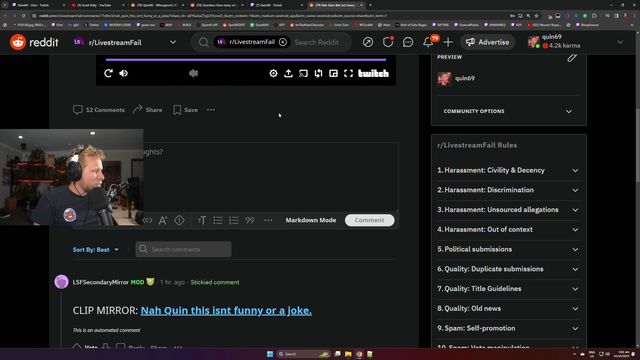Image resolution: width=640 pixels, height=360 pixels.
Task: Seek along the purple video progress bar
Action: pyautogui.click(x=246, y=60)
